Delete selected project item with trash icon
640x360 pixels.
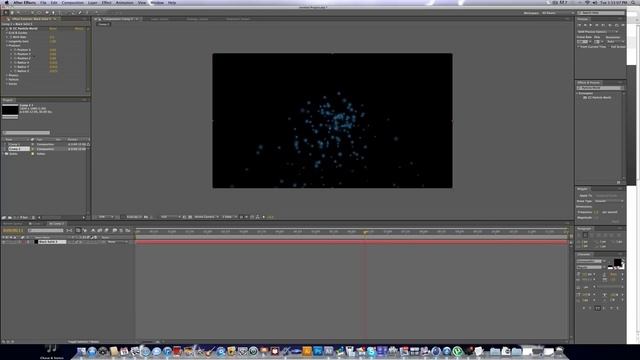click(33, 218)
